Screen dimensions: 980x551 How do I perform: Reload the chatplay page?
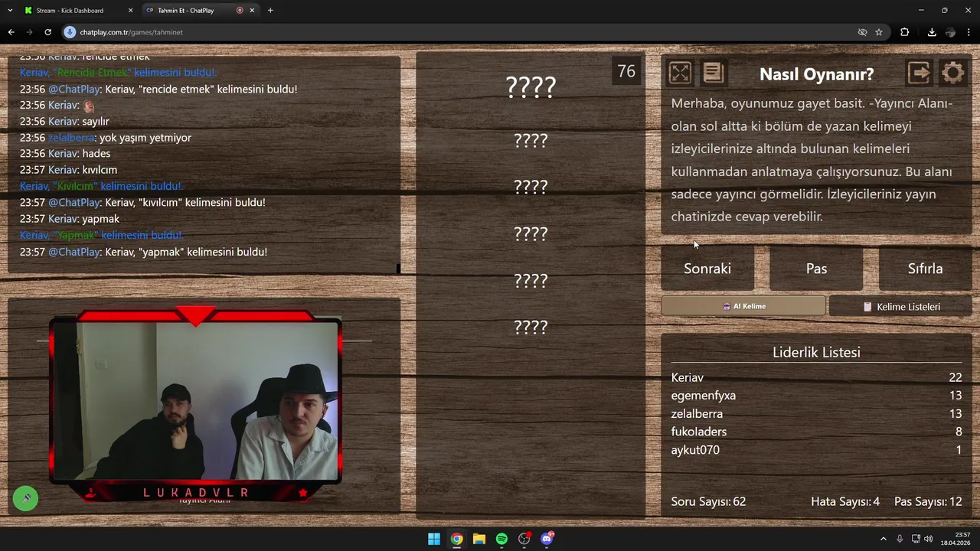(x=47, y=32)
